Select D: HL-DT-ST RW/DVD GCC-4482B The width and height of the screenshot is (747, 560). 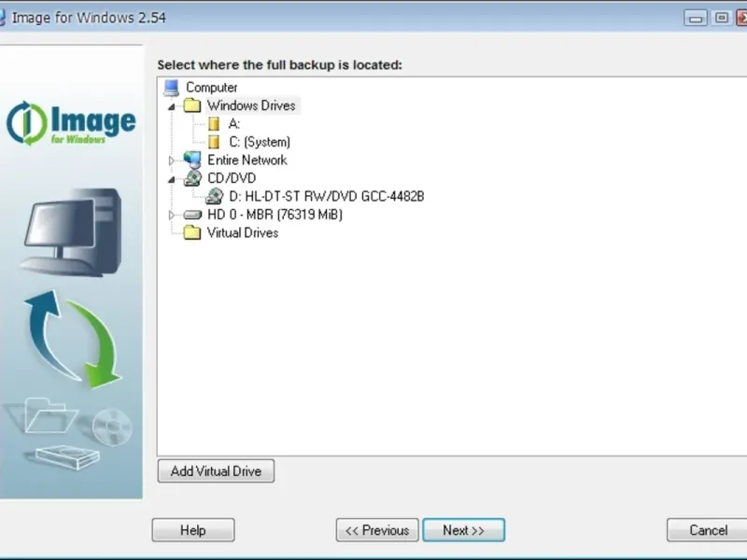[x=326, y=196]
